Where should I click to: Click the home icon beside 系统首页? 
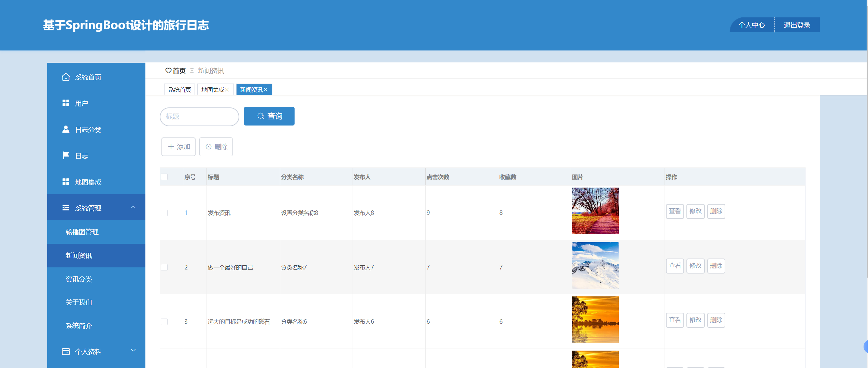pyautogui.click(x=66, y=77)
